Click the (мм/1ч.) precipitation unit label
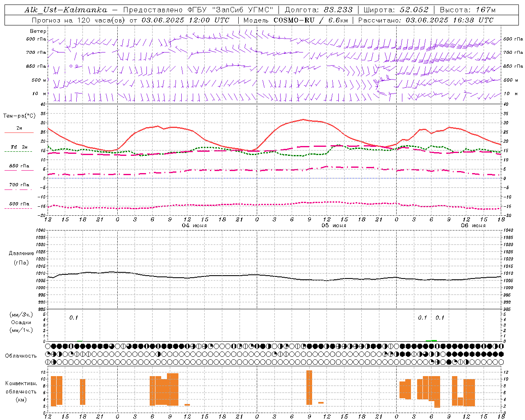 click(21, 330)
